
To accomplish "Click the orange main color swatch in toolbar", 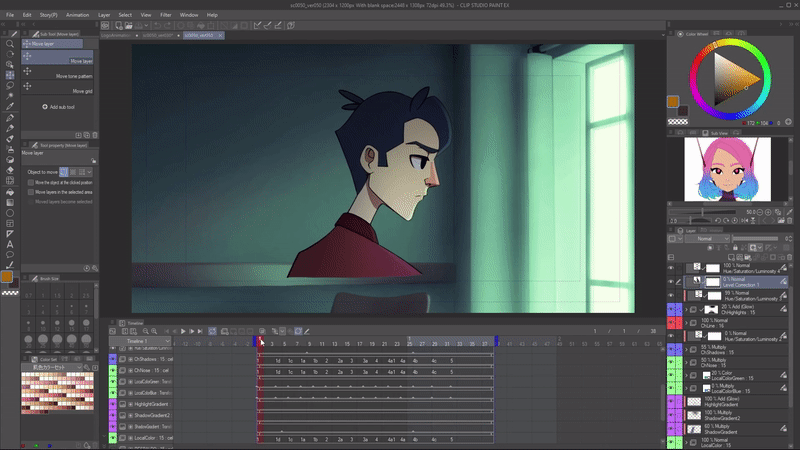I will tap(7, 277).
